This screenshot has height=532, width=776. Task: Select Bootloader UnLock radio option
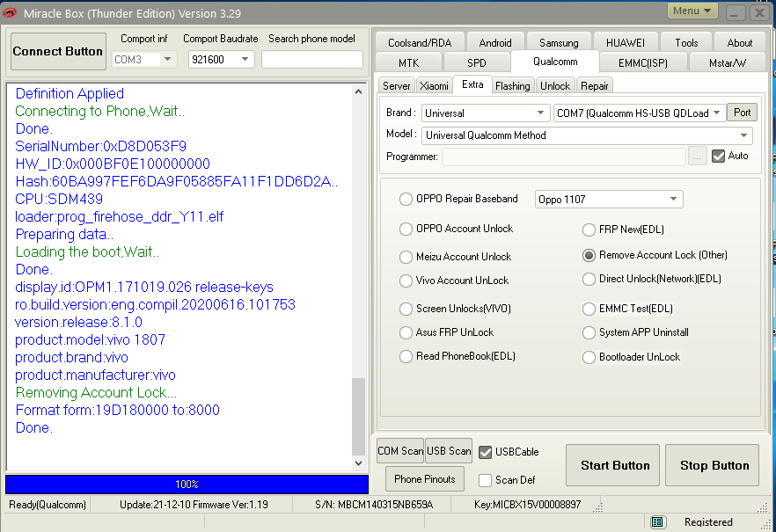pos(589,358)
